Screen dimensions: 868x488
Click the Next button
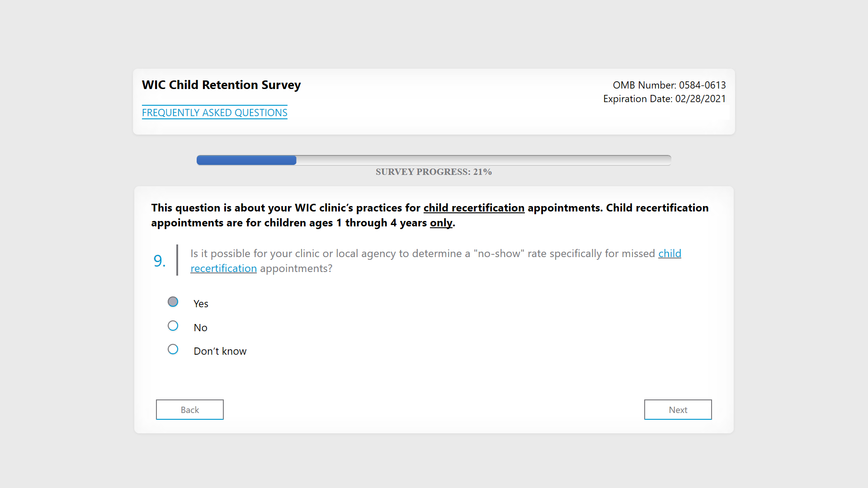coord(678,409)
